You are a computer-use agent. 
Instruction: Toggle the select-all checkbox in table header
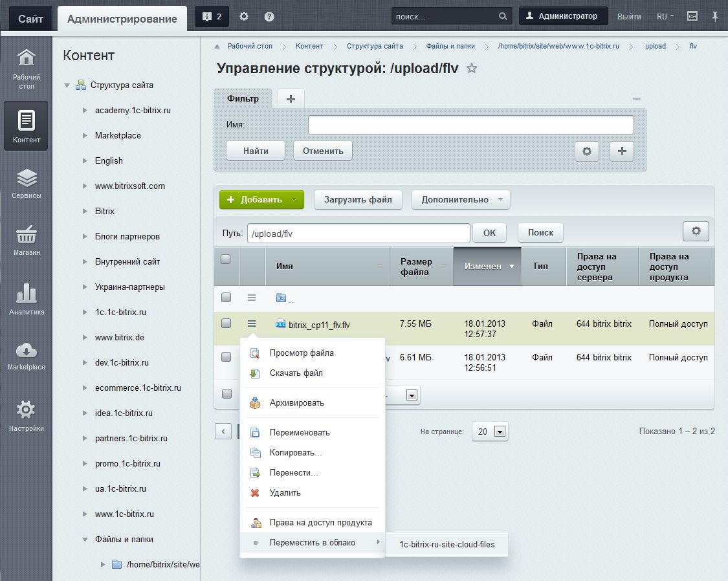226,259
